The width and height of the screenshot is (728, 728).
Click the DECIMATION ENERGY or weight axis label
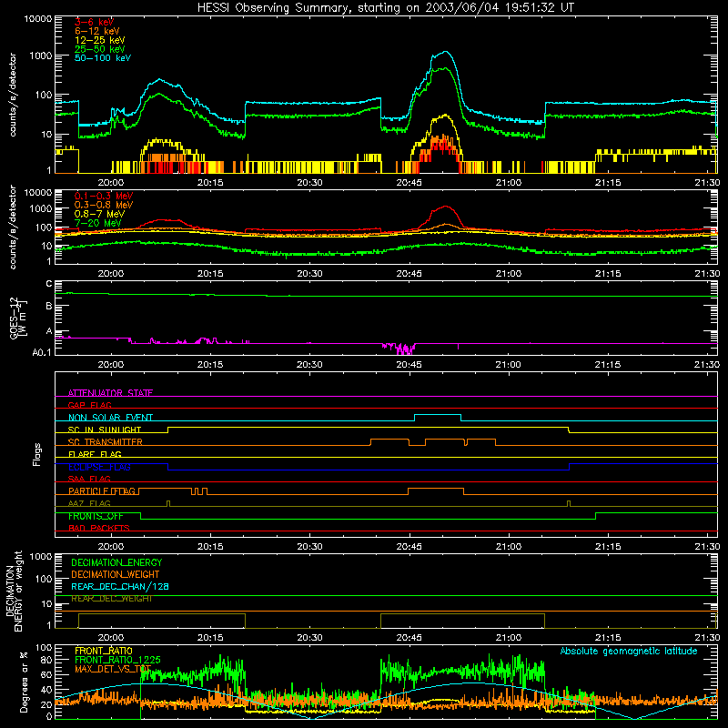(x=14, y=591)
